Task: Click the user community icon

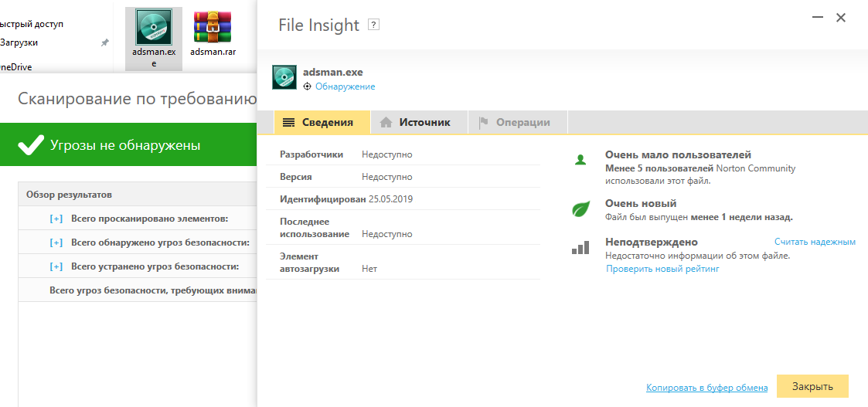Action: [x=580, y=161]
